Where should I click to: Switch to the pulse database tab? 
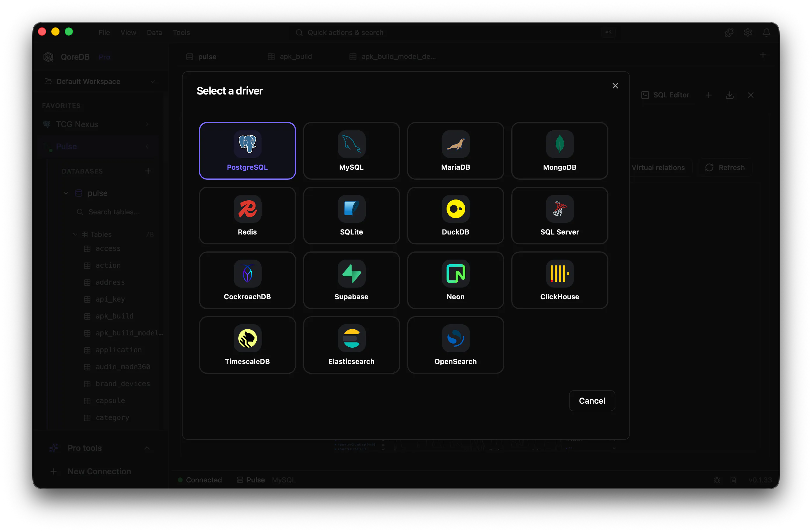pyautogui.click(x=201, y=57)
